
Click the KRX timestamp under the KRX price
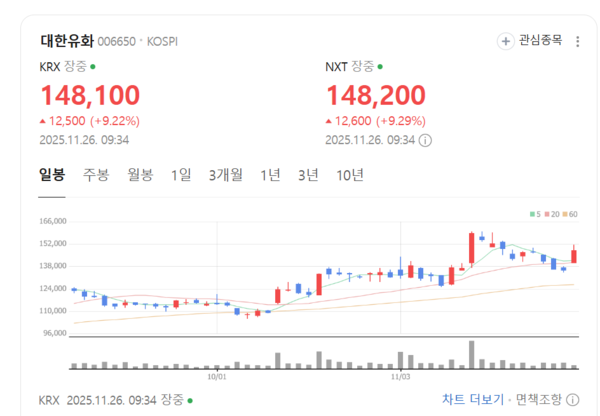pos(84,140)
